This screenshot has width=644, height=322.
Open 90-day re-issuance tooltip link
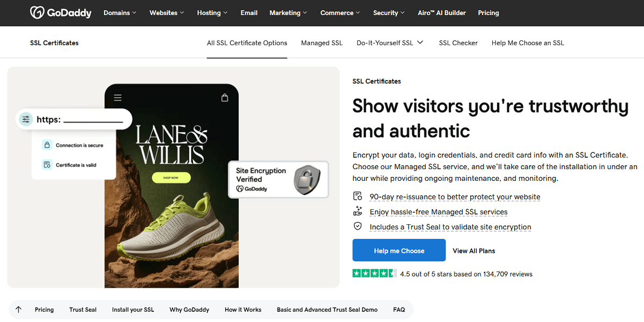455,197
